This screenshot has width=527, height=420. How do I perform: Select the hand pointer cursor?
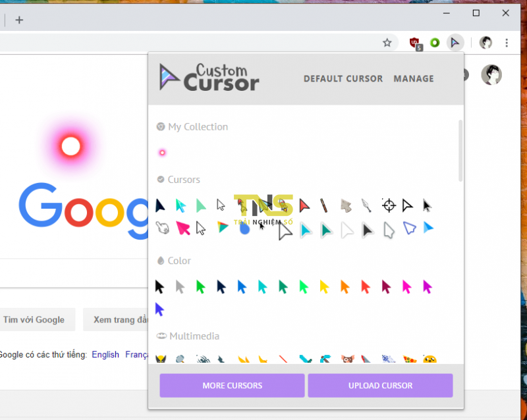click(162, 228)
